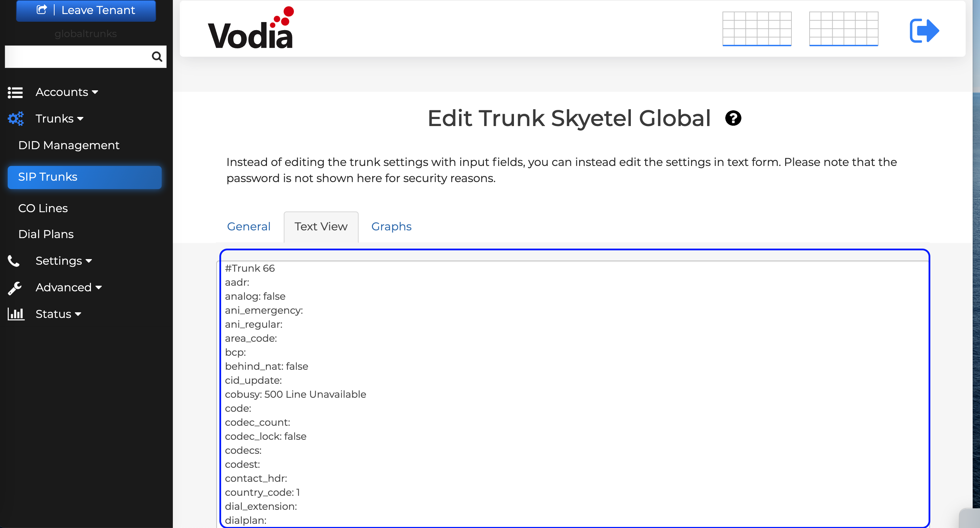
Task: Click the Leave Tenant button
Action: [86, 10]
